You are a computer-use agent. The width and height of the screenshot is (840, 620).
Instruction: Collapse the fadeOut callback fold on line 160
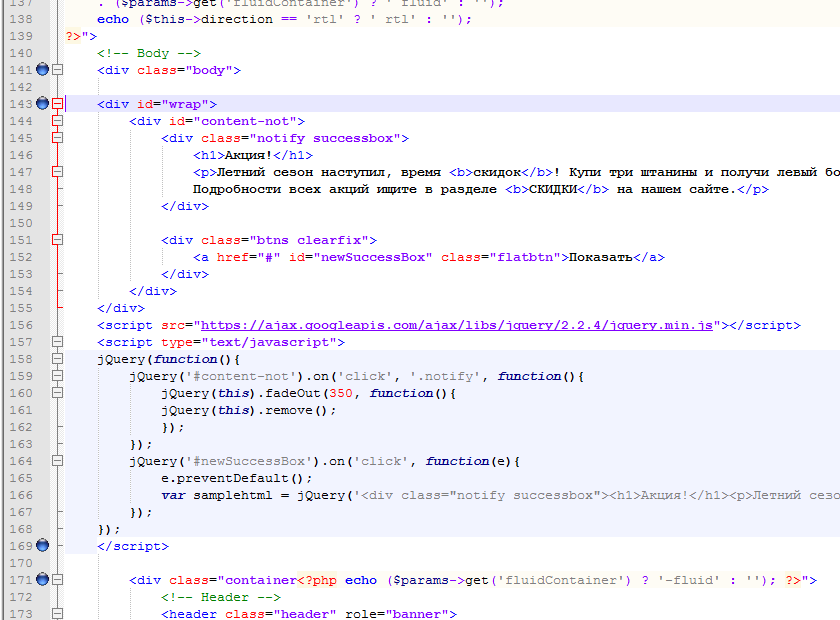(x=57, y=393)
